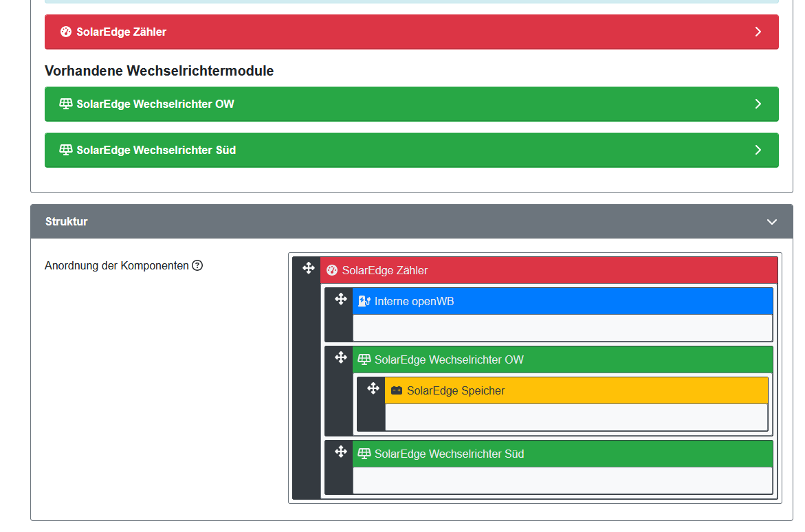Screen dimensions: 805x532
Task: Click solar panel icon in Wechselrichter Süd tree node
Action: (364, 454)
